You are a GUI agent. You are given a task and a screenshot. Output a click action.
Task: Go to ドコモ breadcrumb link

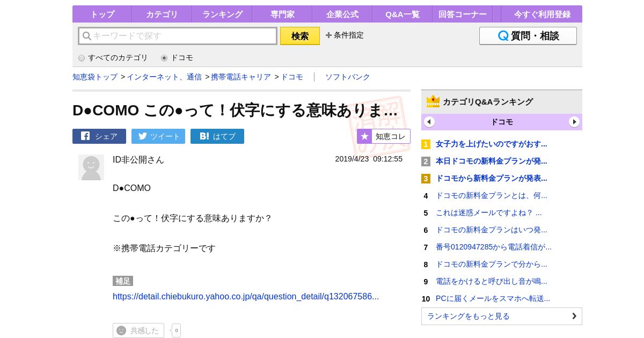point(292,77)
